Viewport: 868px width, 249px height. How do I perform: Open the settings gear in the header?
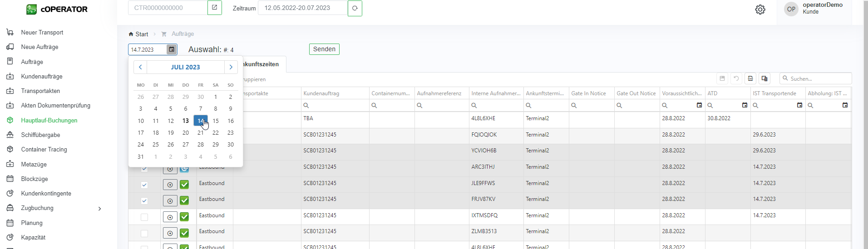[760, 10]
